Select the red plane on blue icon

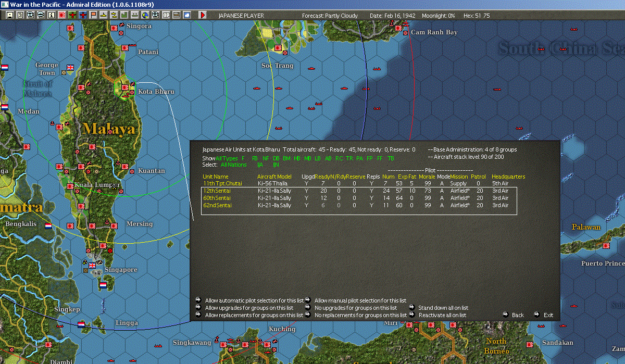pyautogui.click(x=83, y=15)
